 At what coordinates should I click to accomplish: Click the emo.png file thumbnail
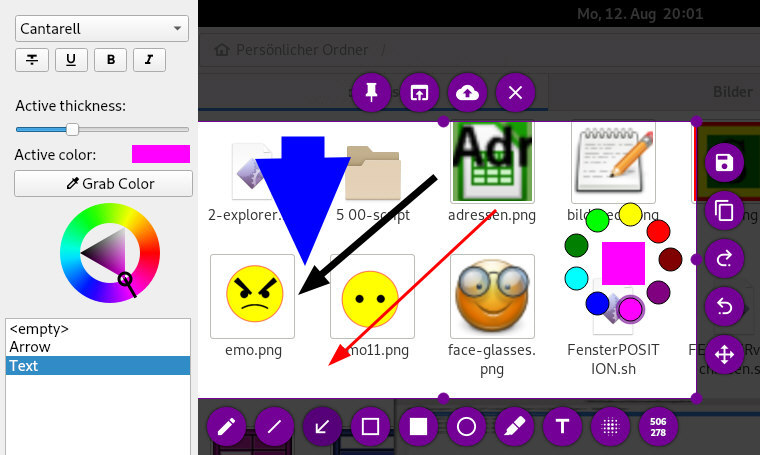[253, 296]
